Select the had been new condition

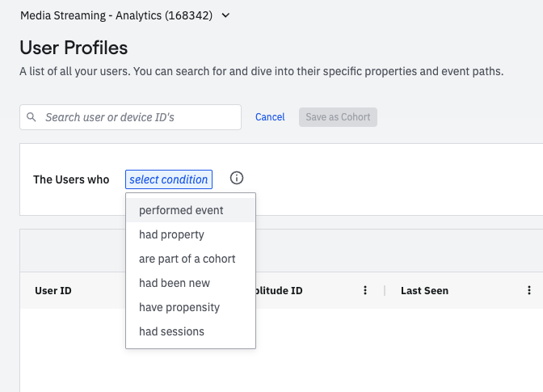click(175, 283)
